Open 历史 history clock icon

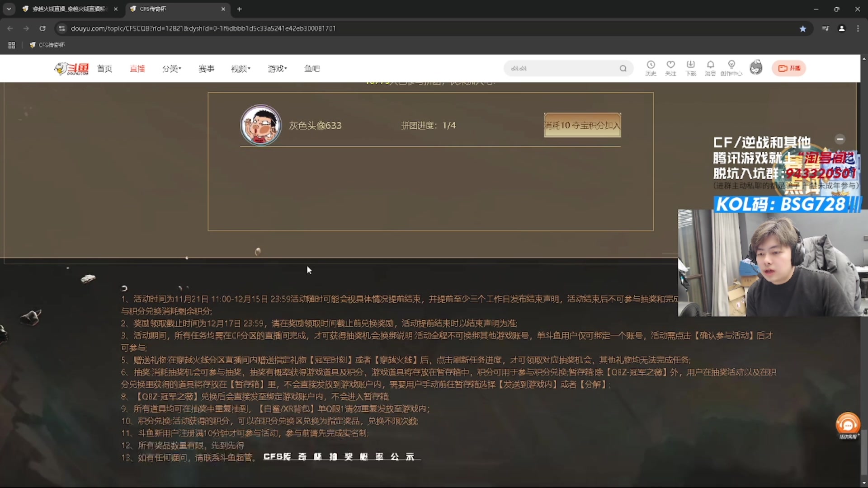pyautogui.click(x=651, y=68)
